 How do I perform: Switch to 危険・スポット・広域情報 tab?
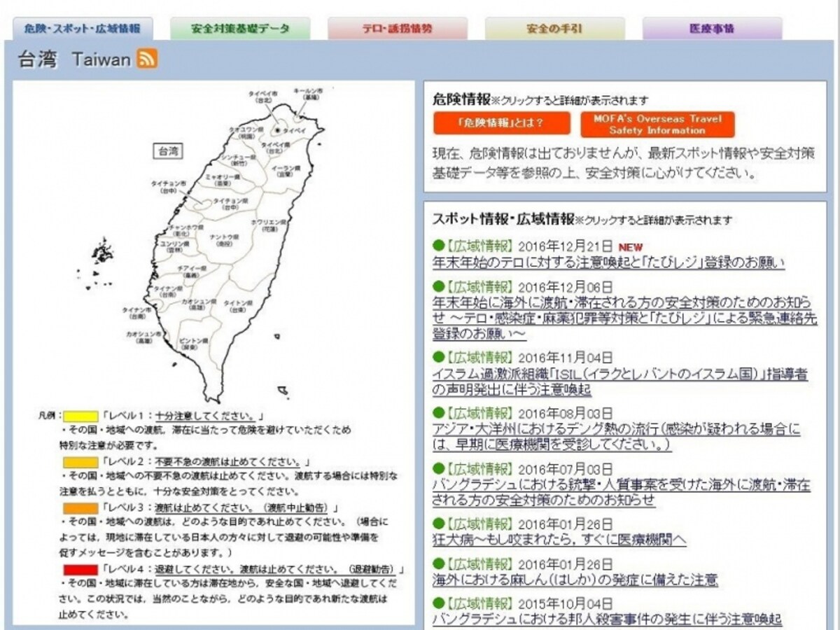83,29
